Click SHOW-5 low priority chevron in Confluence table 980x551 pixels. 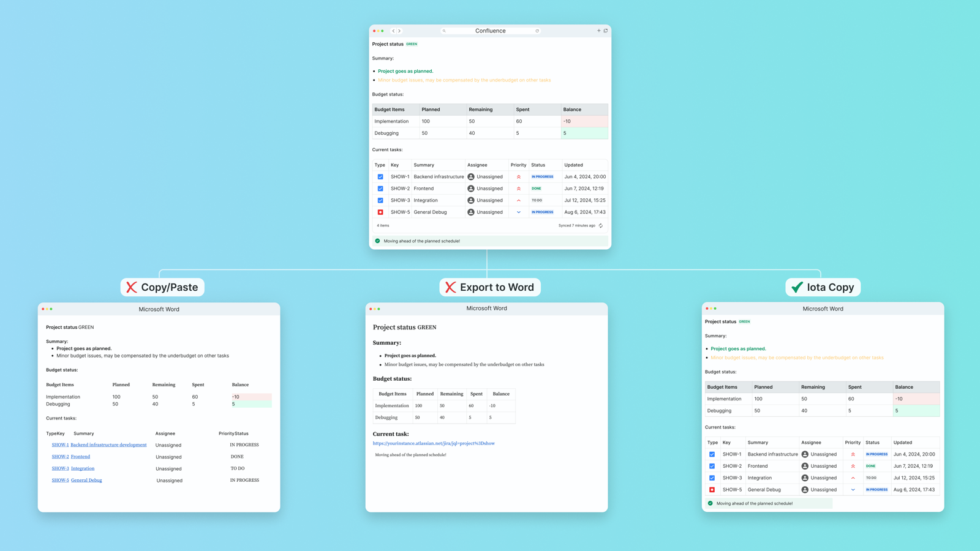tap(519, 212)
